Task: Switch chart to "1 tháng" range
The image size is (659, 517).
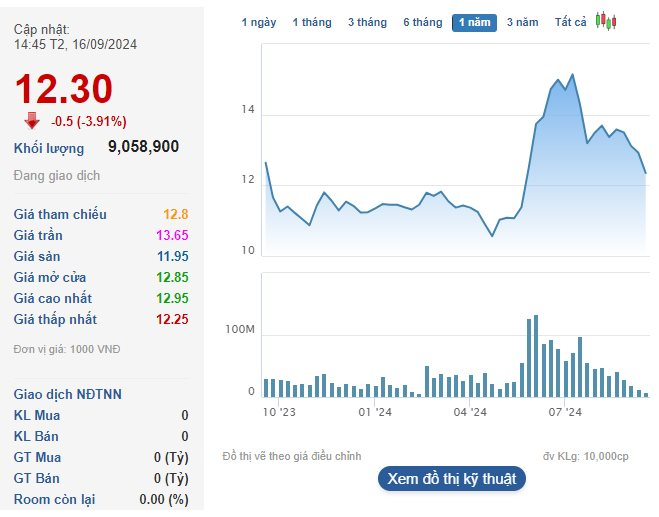Action: pos(311,22)
